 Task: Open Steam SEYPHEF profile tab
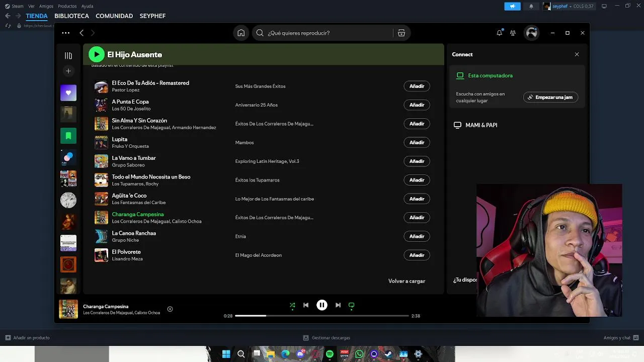pos(152,16)
